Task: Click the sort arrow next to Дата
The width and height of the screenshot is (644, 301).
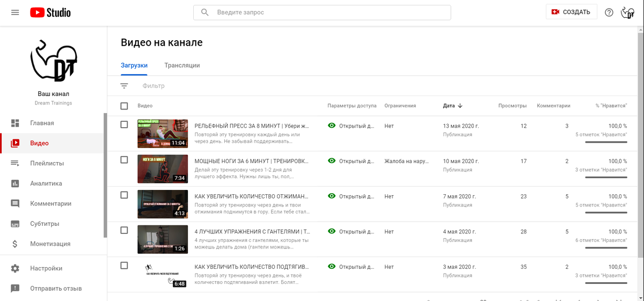Action: pos(460,106)
